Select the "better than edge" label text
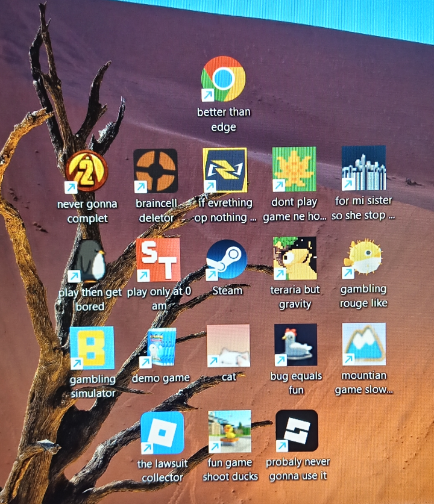434x504 pixels. point(224,120)
